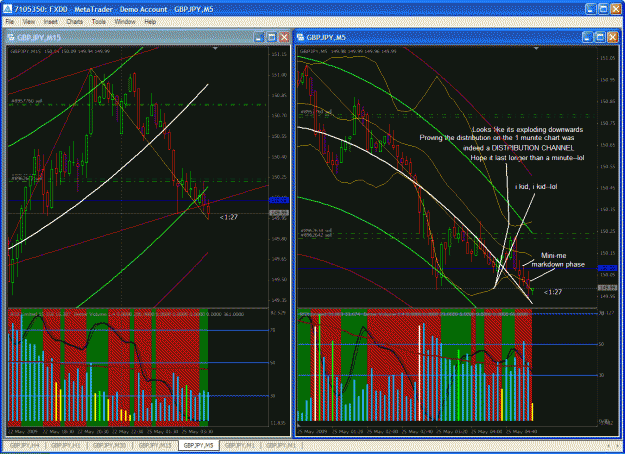Maximize the main MetaTrader window

pyautogui.click(x=603, y=9)
